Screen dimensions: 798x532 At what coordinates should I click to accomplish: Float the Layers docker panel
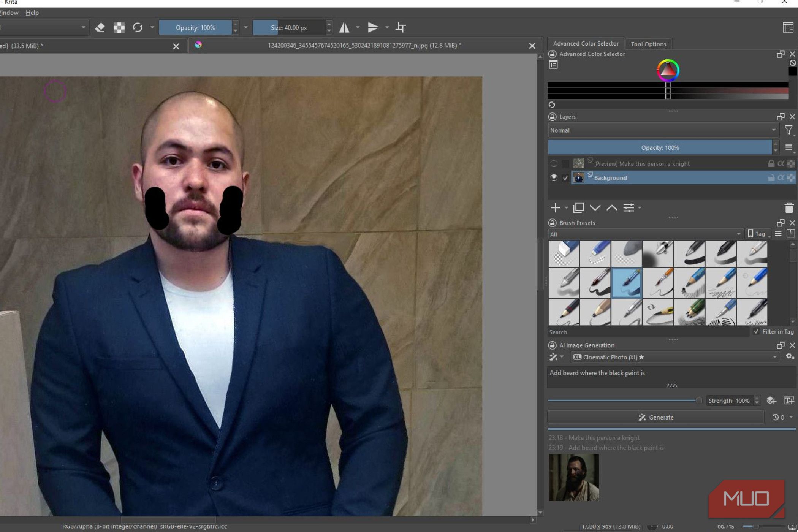tap(781, 117)
